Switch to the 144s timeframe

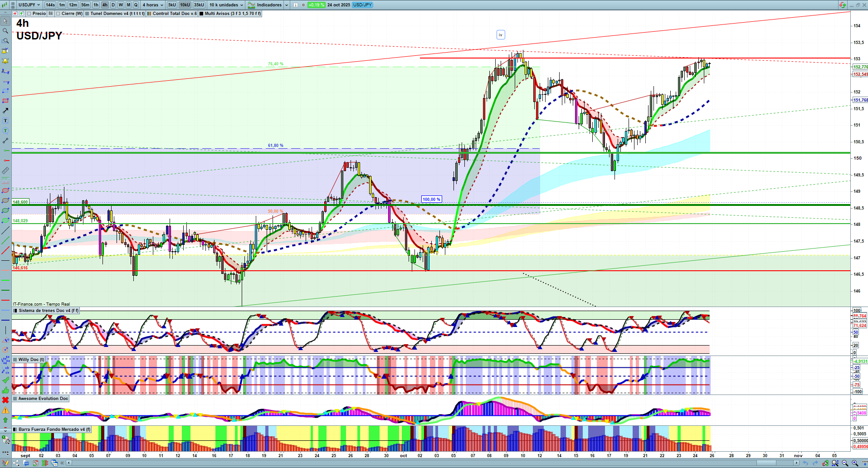[50, 5]
